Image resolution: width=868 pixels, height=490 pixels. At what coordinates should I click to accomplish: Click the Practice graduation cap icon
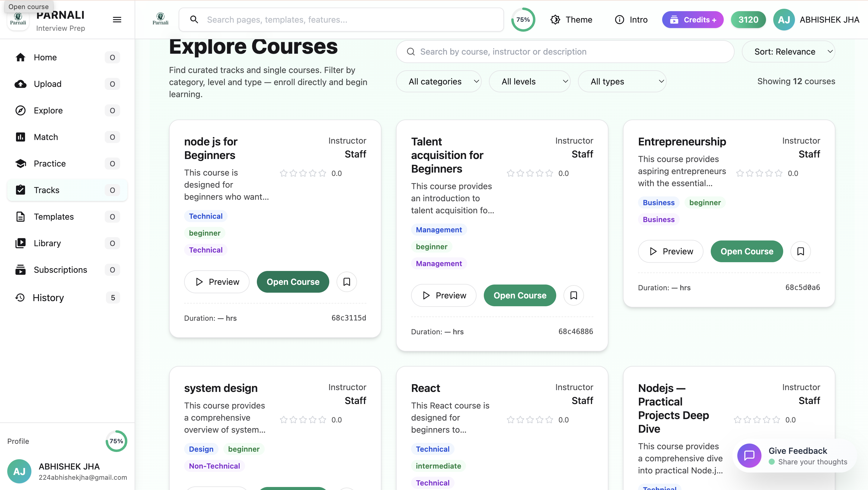pos(21,164)
